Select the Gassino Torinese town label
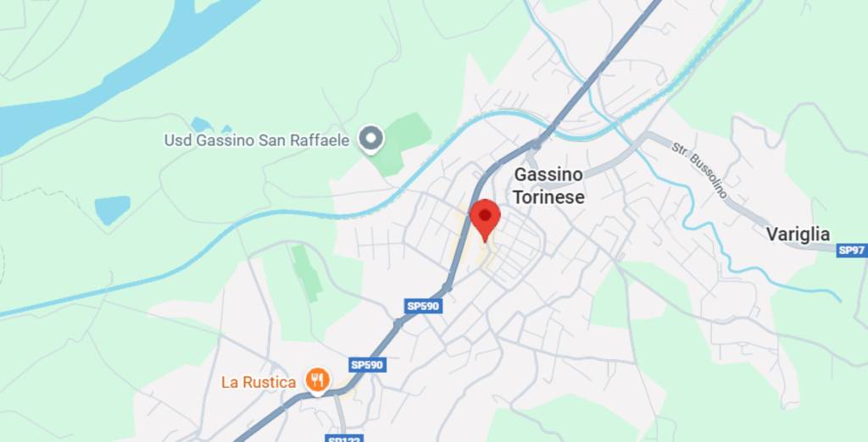The width and height of the screenshot is (868, 442). 548,186
